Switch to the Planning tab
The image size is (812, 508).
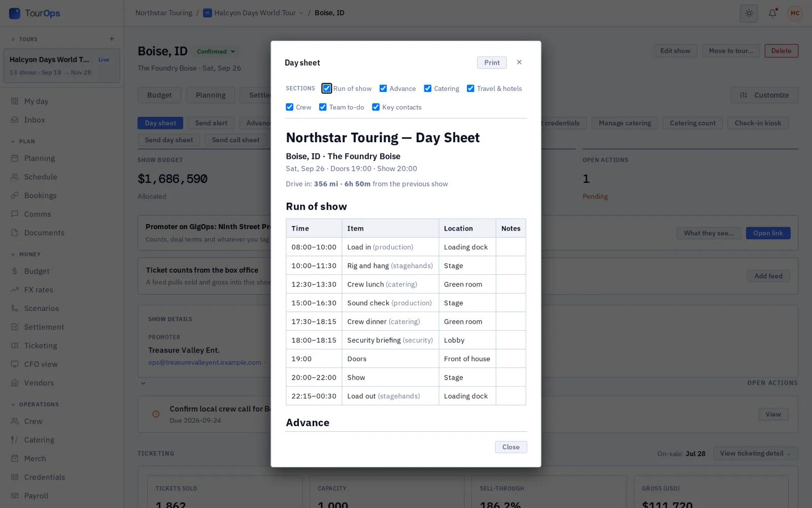click(x=211, y=95)
